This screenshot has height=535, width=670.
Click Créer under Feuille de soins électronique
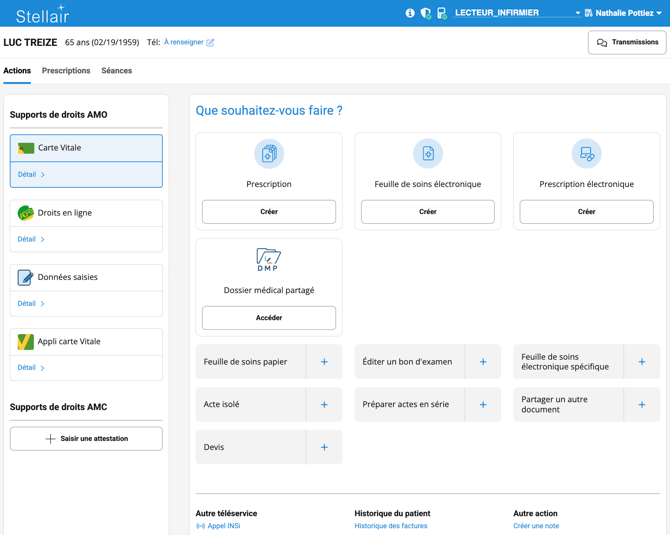coord(428,212)
